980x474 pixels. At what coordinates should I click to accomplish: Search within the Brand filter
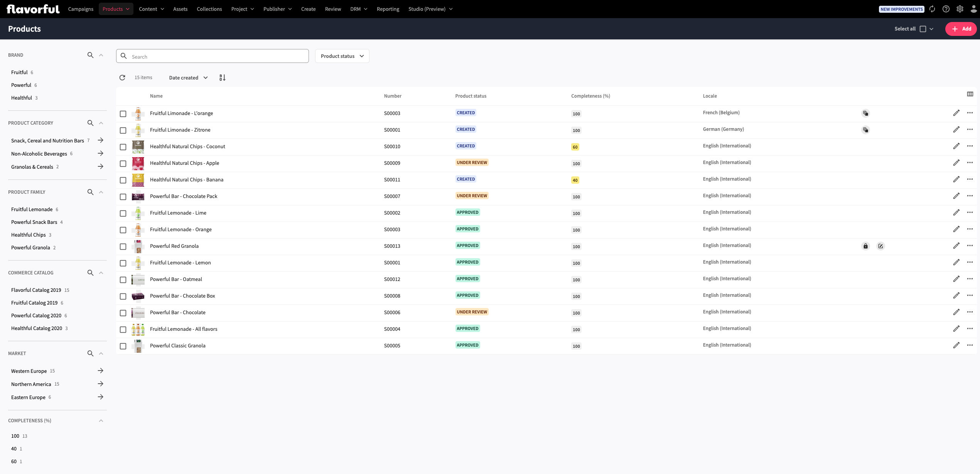pyautogui.click(x=90, y=55)
